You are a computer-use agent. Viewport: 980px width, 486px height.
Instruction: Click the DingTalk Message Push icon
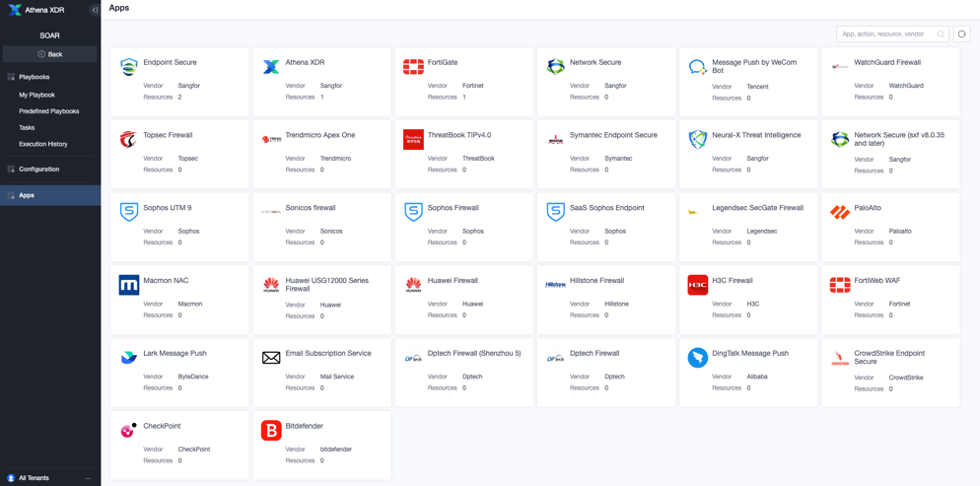pyautogui.click(x=697, y=357)
